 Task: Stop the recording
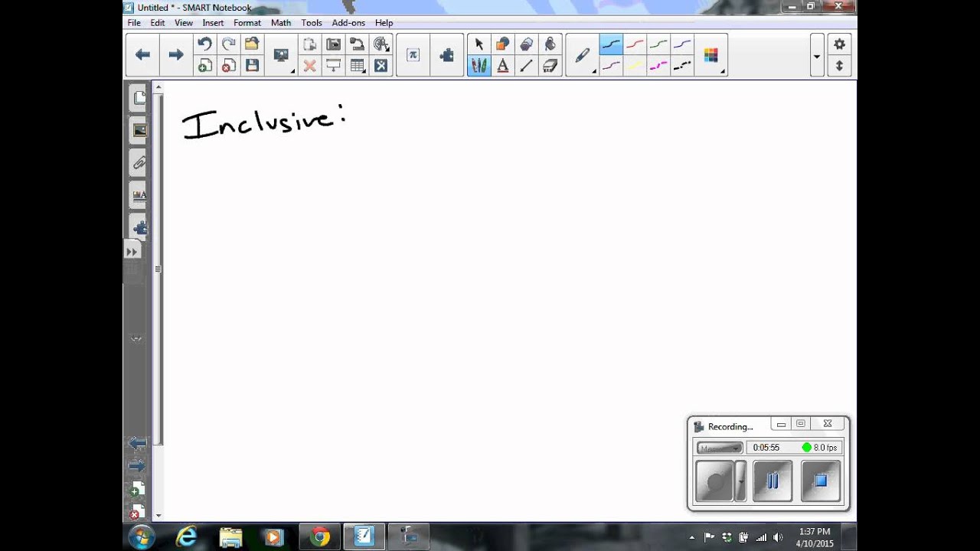click(x=821, y=481)
